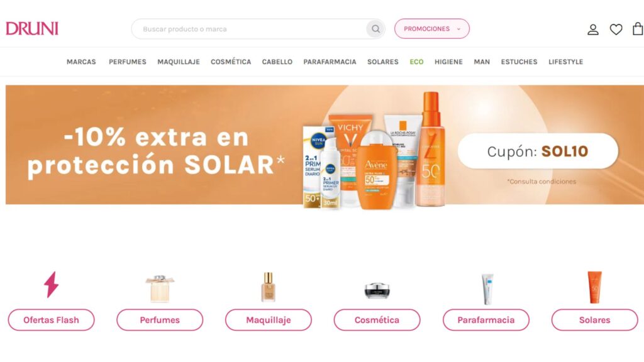Open the Marcas menu

click(81, 62)
